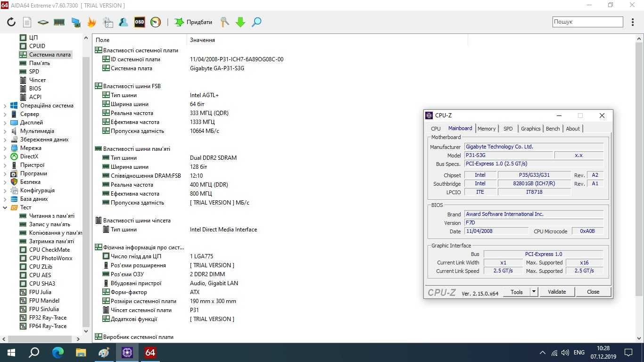Expand the Сервер tree node
The image size is (644, 362).
click(x=5, y=114)
